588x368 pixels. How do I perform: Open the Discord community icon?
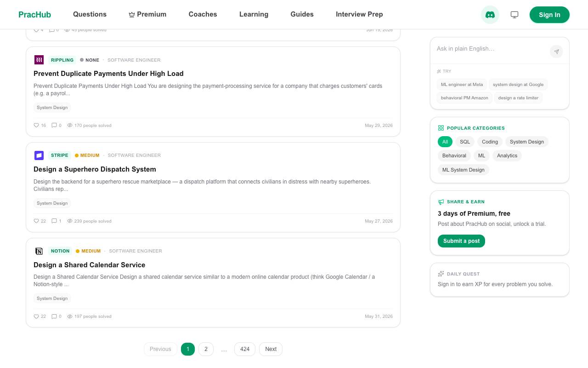click(490, 15)
